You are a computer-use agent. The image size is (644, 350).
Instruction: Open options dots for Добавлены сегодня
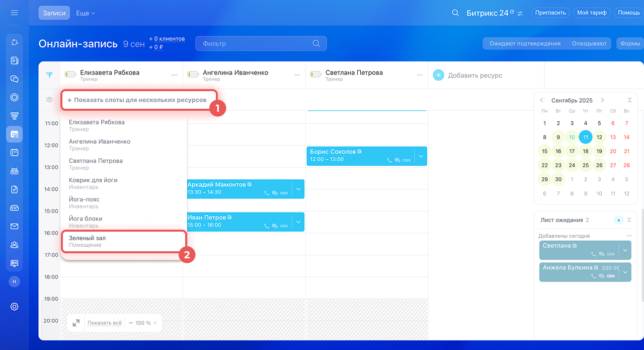pos(629,236)
